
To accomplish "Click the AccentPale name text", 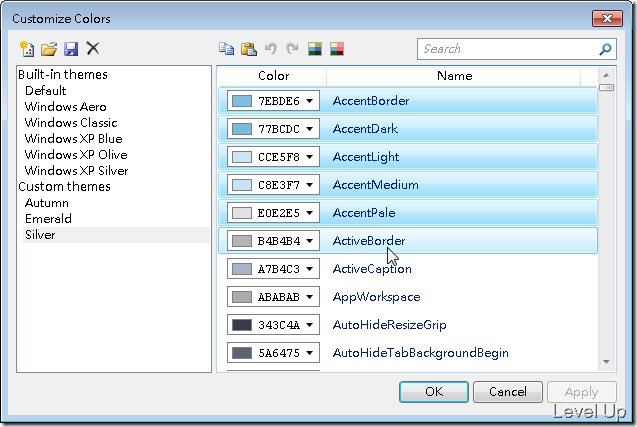I will [364, 213].
